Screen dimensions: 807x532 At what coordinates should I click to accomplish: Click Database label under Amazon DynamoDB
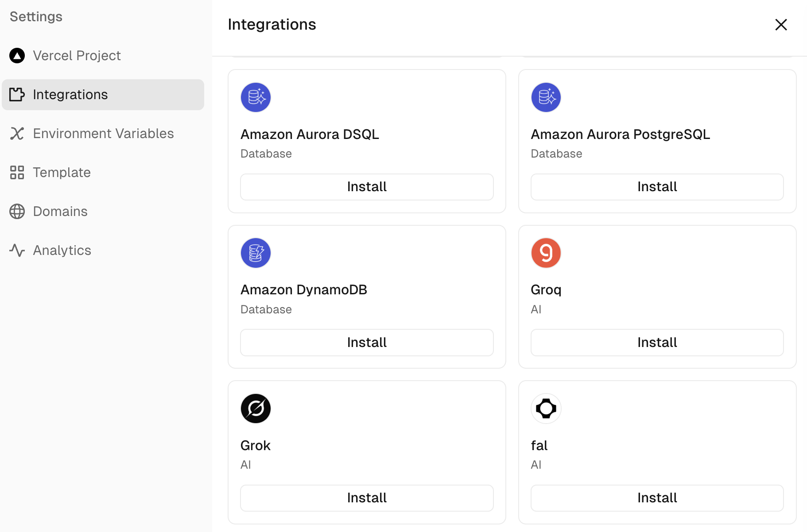[266, 309]
